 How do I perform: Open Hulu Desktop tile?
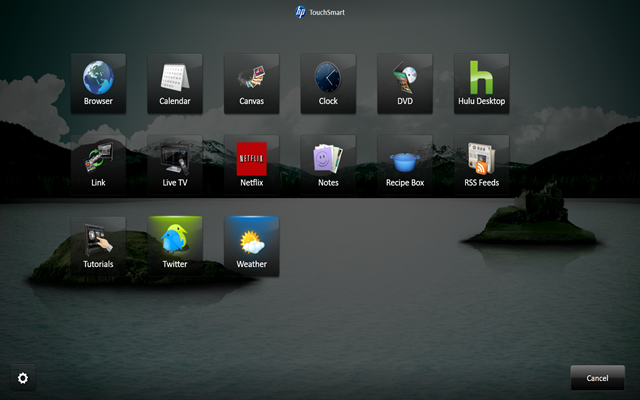click(x=482, y=84)
